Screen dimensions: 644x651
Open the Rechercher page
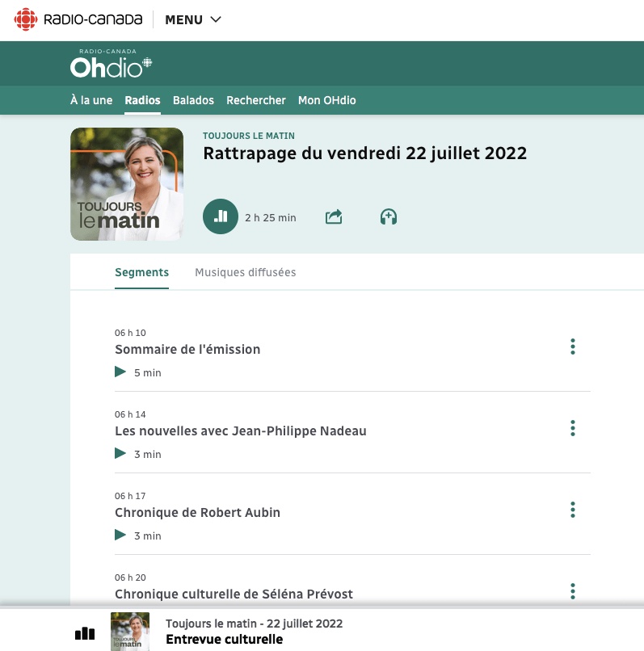255,100
